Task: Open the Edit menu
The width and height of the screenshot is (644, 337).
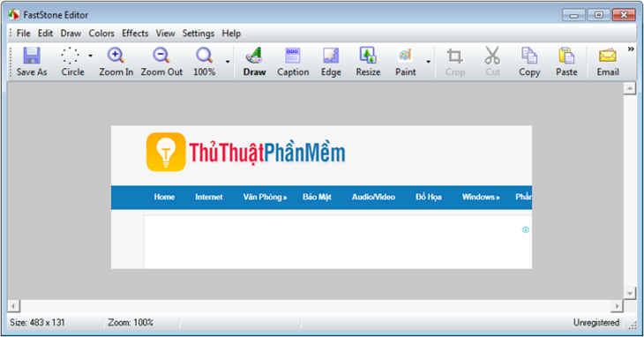Action: click(45, 34)
